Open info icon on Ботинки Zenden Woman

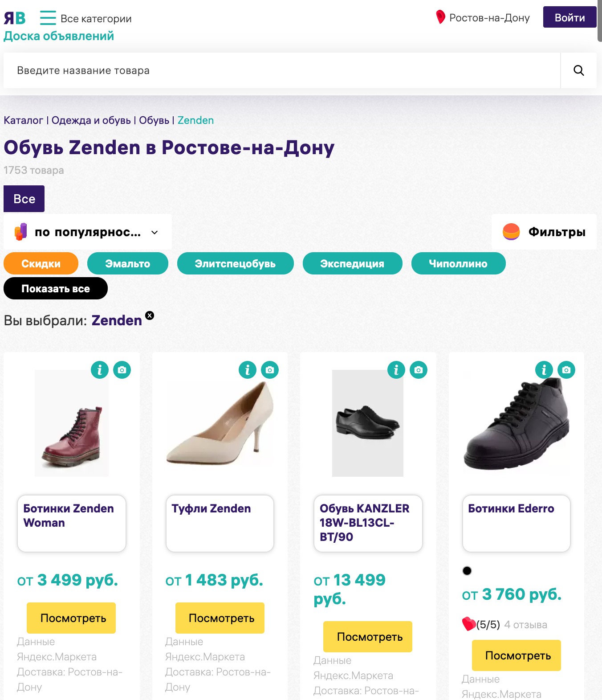[100, 370]
